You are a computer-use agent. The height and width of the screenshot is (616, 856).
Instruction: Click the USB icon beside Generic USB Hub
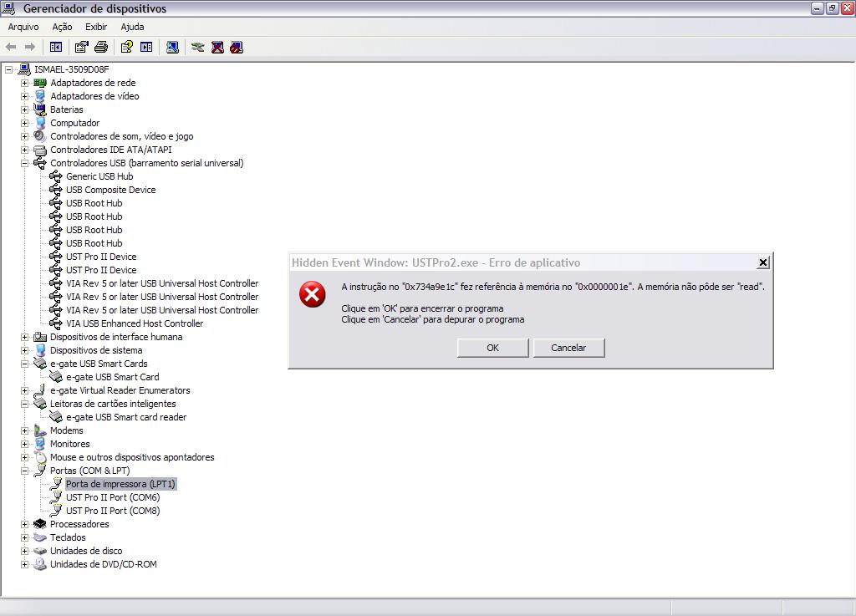coord(56,176)
